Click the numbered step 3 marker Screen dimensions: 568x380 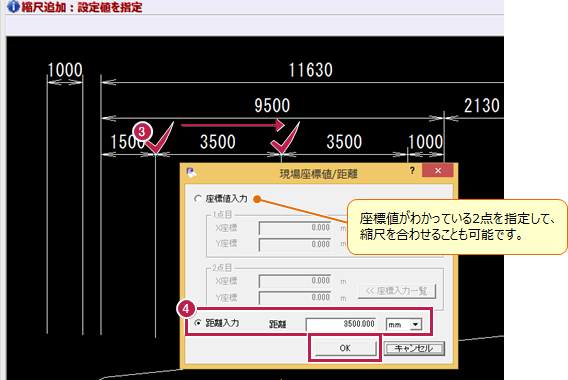[142, 131]
